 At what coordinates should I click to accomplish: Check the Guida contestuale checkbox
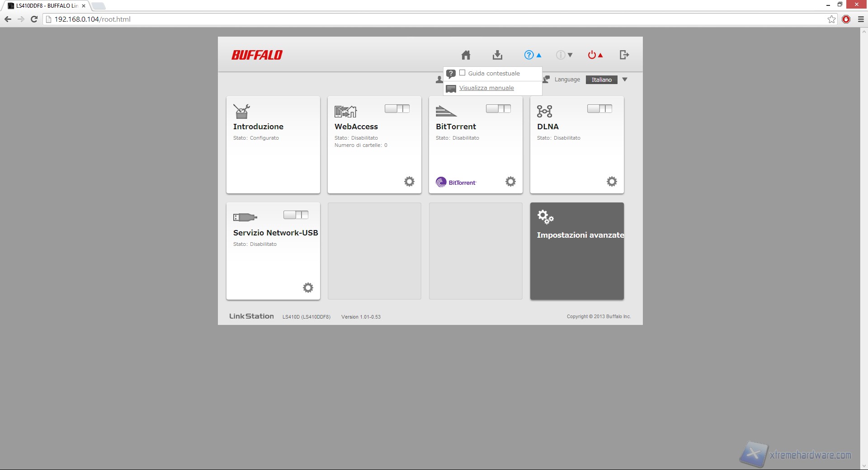tap(462, 73)
